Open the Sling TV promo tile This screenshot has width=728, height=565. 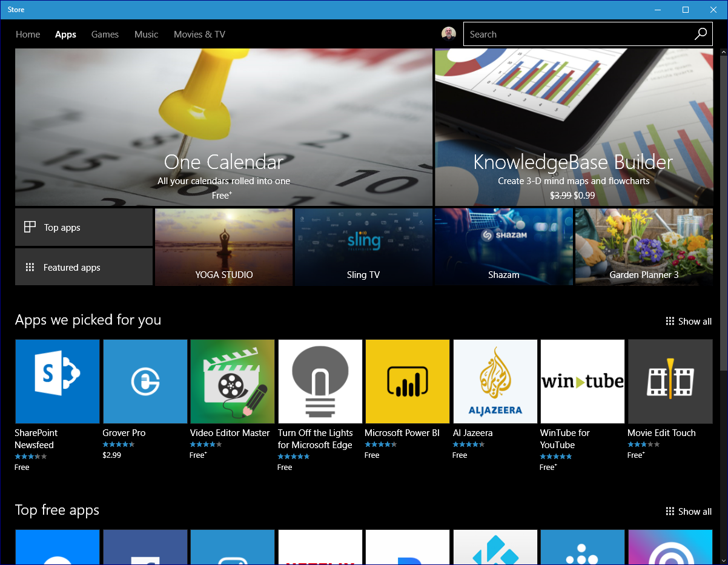(x=363, y=247)
